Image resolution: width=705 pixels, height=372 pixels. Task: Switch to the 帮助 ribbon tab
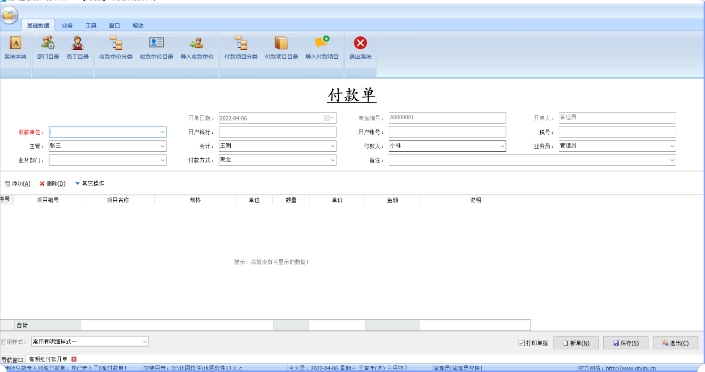[138, 26]
